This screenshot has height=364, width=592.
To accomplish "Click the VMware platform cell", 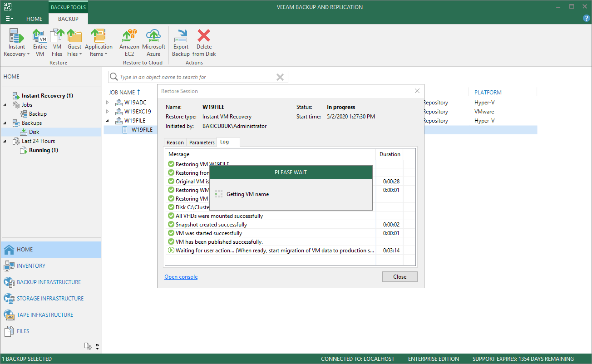I will [x=484, y=112].
